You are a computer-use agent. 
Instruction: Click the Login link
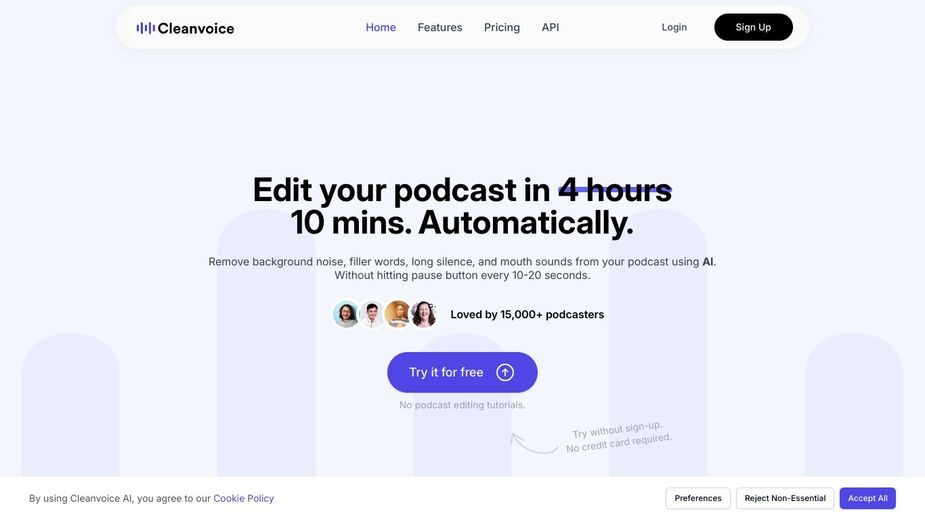[674, 27]
